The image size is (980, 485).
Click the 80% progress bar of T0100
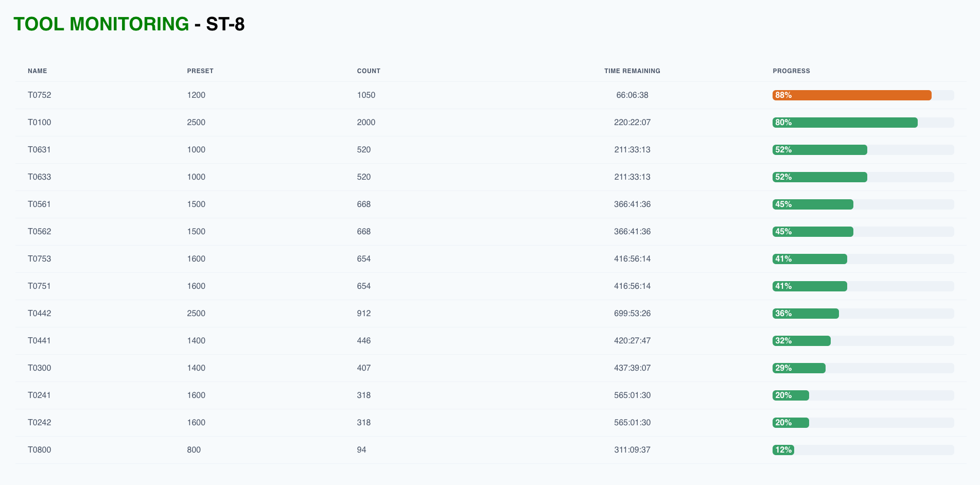(x=844, y=122)
